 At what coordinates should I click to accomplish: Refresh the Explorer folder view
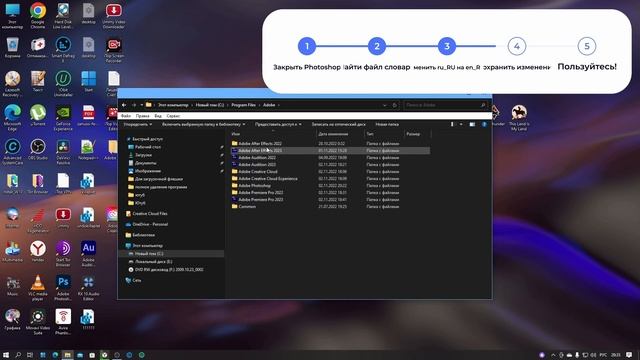[395, 105]
